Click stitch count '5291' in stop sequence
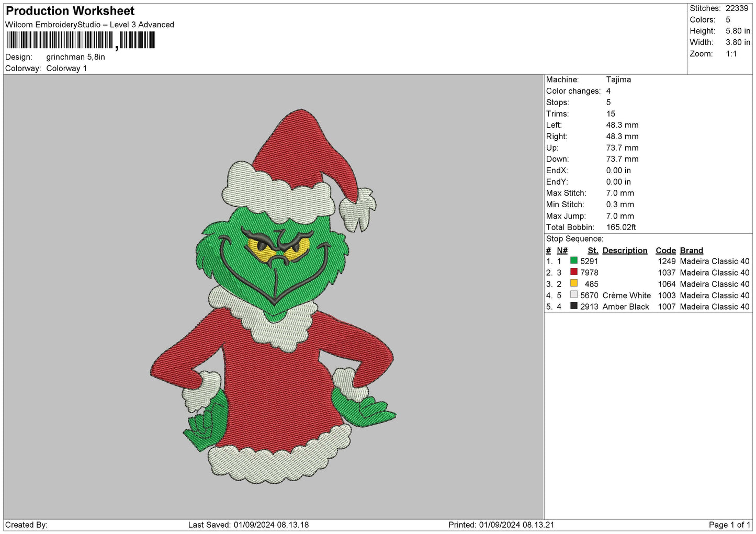The height and width of the screenshot is (534, 756). click(589, 261)
